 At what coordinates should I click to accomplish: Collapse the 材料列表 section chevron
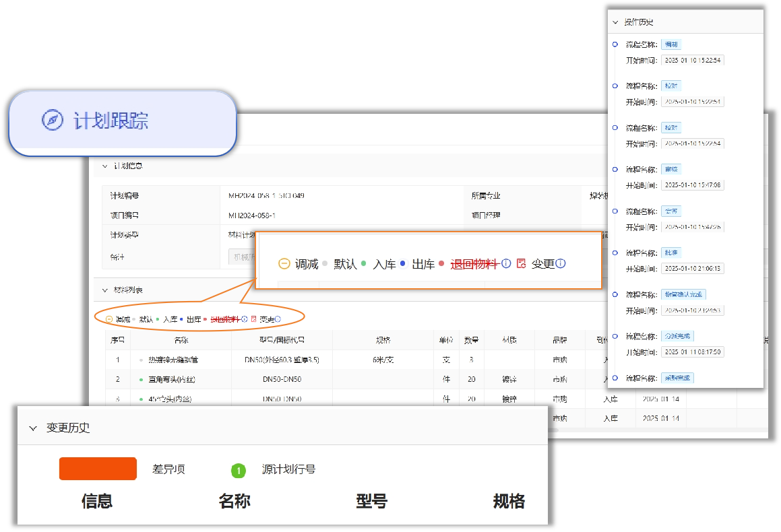click(105, 290)
